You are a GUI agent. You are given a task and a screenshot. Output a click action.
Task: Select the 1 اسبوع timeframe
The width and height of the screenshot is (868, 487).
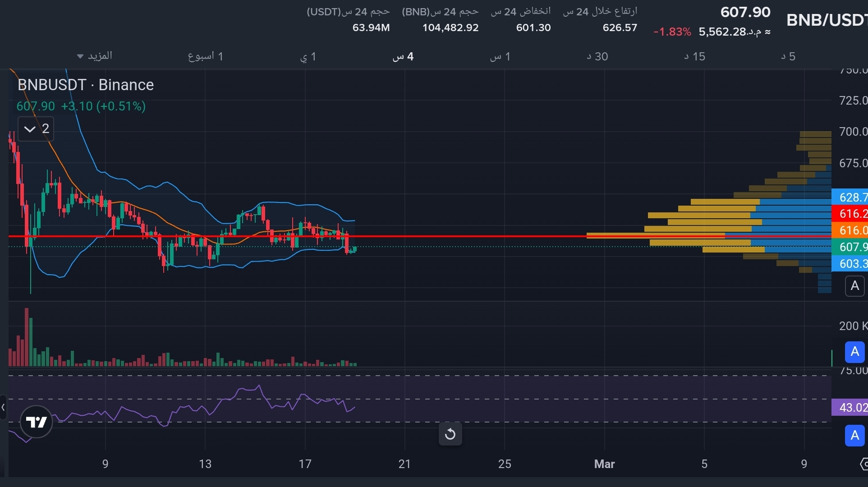[x=206, y=56]
